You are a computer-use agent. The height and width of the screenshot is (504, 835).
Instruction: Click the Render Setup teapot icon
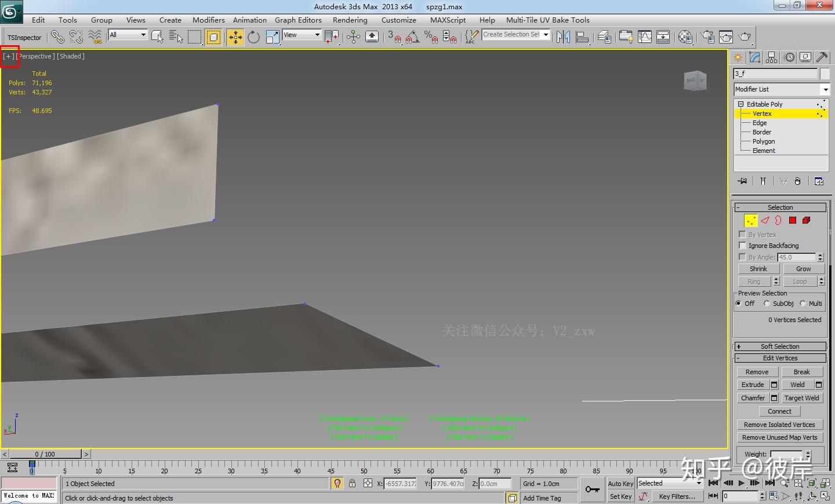pos(707,37)
